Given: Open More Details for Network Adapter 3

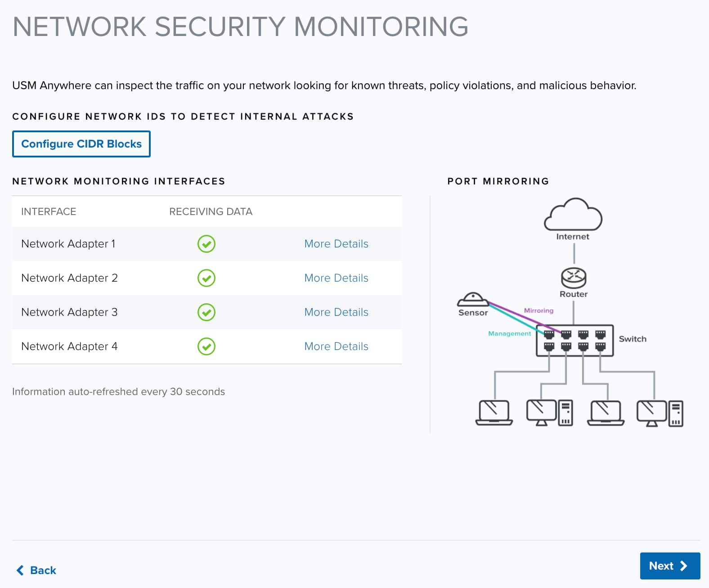Looking at the screenshot, I should point(336,312).
